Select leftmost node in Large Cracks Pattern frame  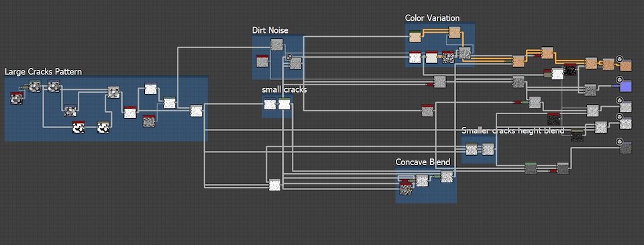click(16, 98)
